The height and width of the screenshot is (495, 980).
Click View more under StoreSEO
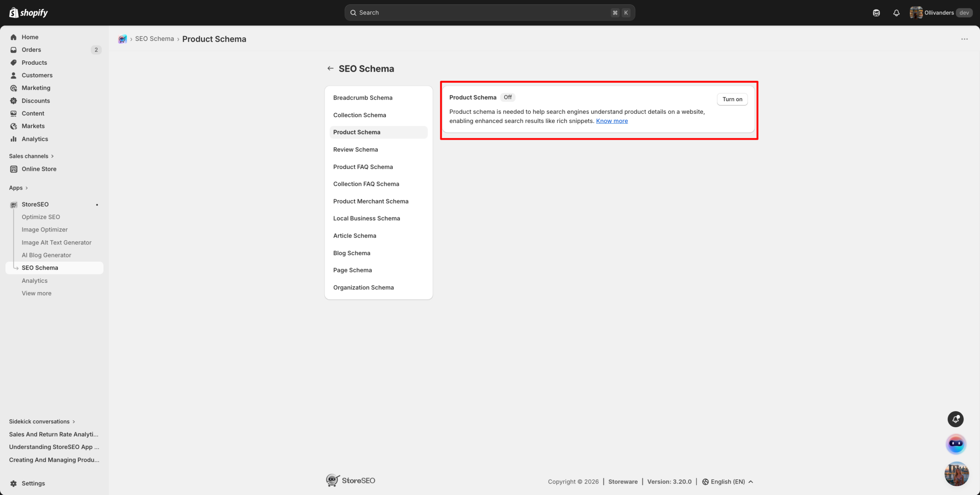click(x=36, y=293)
